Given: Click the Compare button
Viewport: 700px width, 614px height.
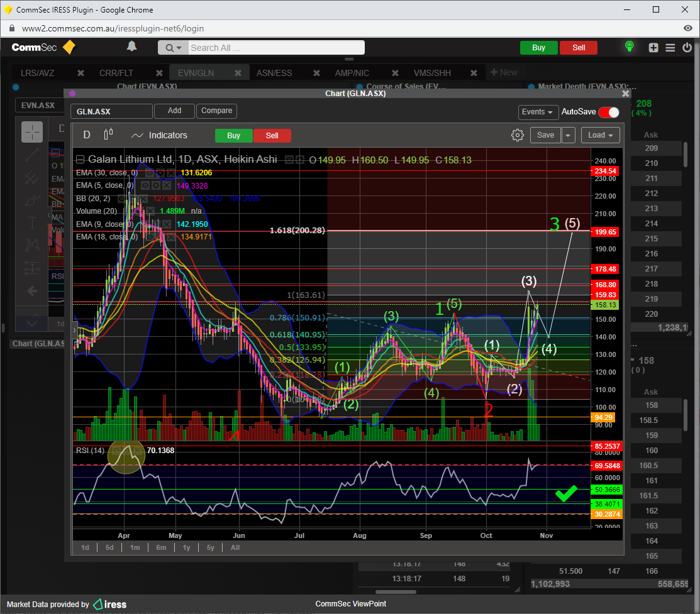Looking at the screenshot, I should (216, 111).
